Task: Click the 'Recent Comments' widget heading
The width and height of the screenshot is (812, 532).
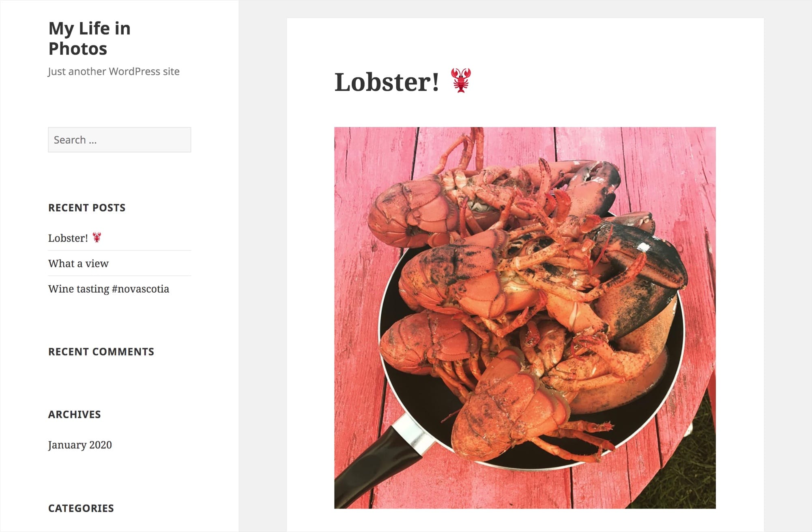Action: (x=101, y=351)
